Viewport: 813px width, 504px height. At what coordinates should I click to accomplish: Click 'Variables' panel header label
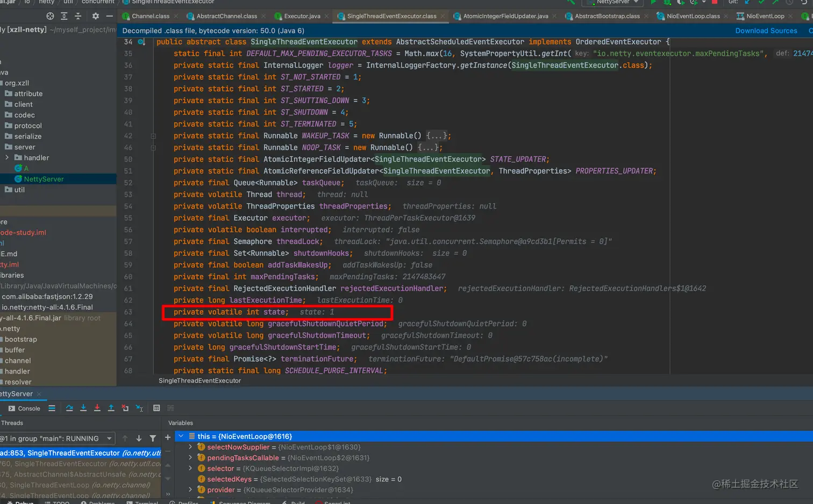(x=181, y=423)
